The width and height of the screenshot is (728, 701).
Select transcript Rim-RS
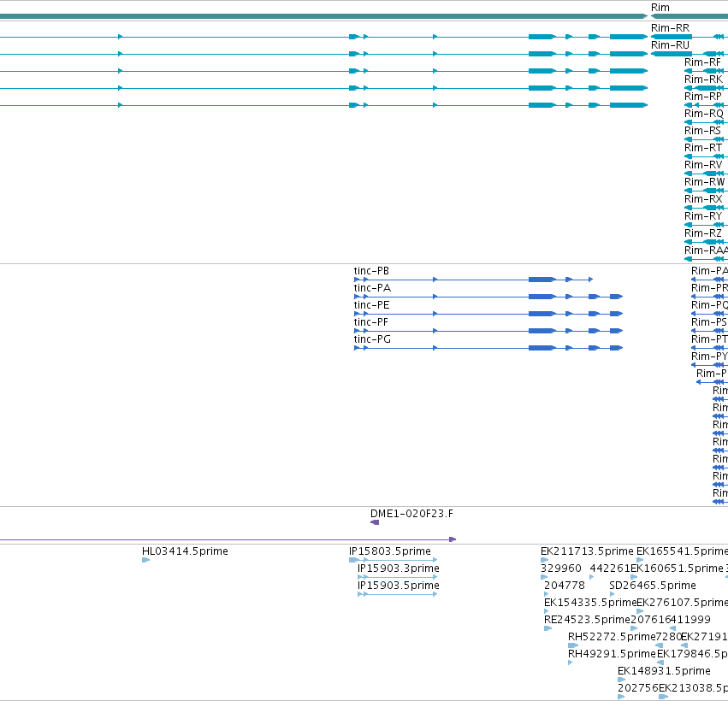702,131
